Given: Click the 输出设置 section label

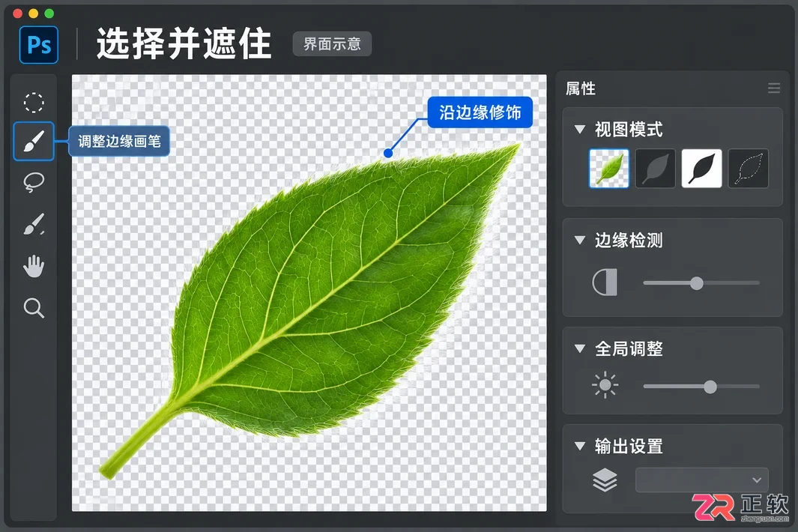Looking at the screenshot, I should (629, 446).
